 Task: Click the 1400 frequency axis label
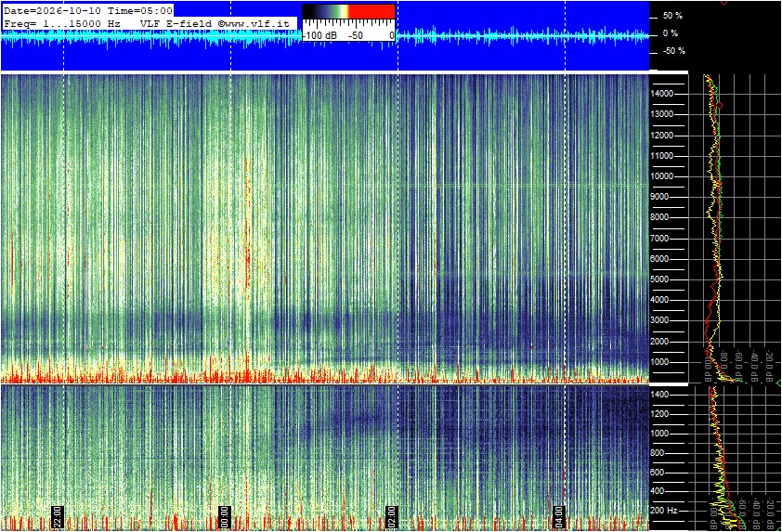(x=659, y=395)
